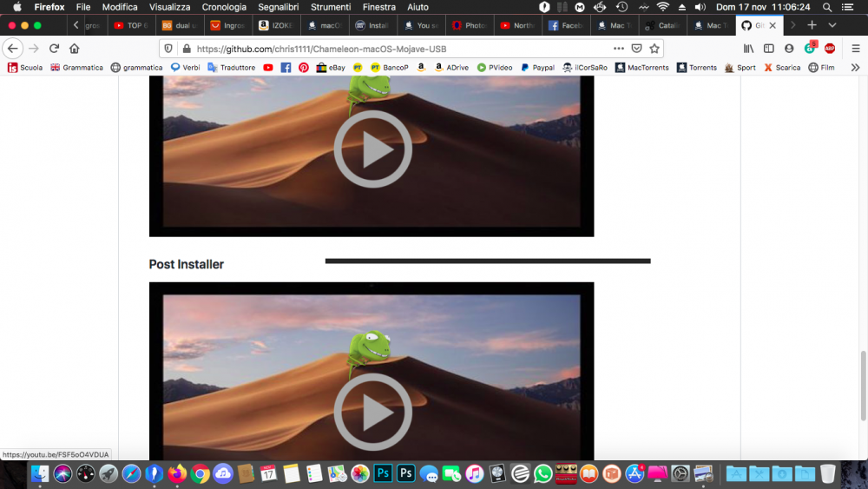The image size is (868, 489).
Task: Open the Pinterest bookmark icon
Action: point(303,68)
